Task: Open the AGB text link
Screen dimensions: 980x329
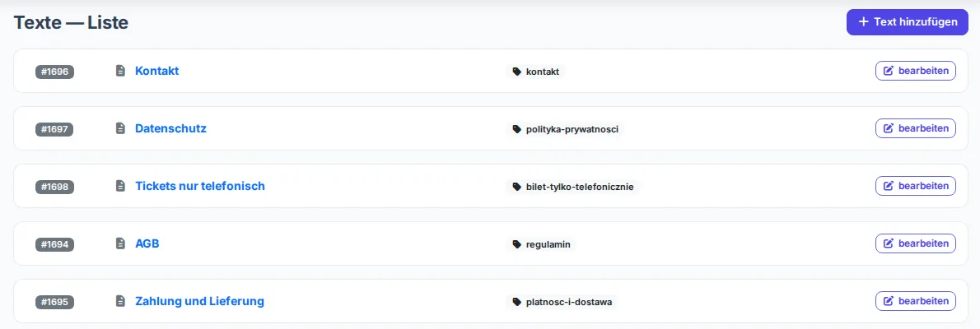Action: point(147,243)
